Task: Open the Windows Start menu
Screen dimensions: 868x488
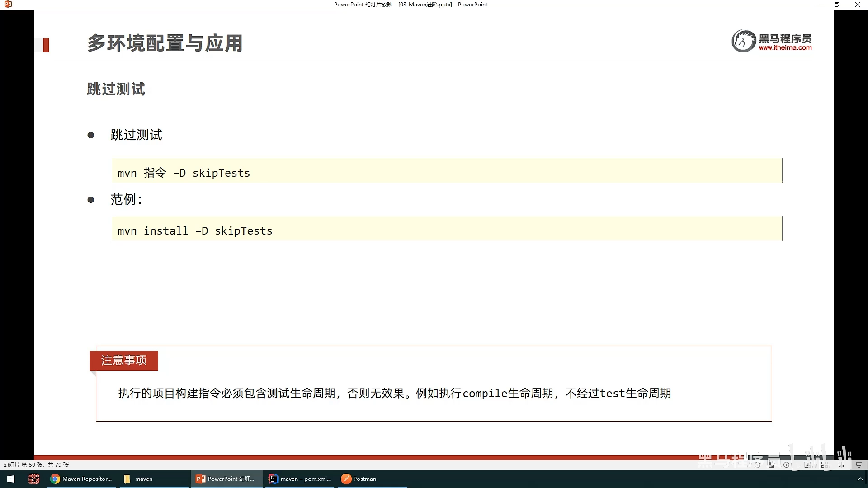Action: pos(11,479)
